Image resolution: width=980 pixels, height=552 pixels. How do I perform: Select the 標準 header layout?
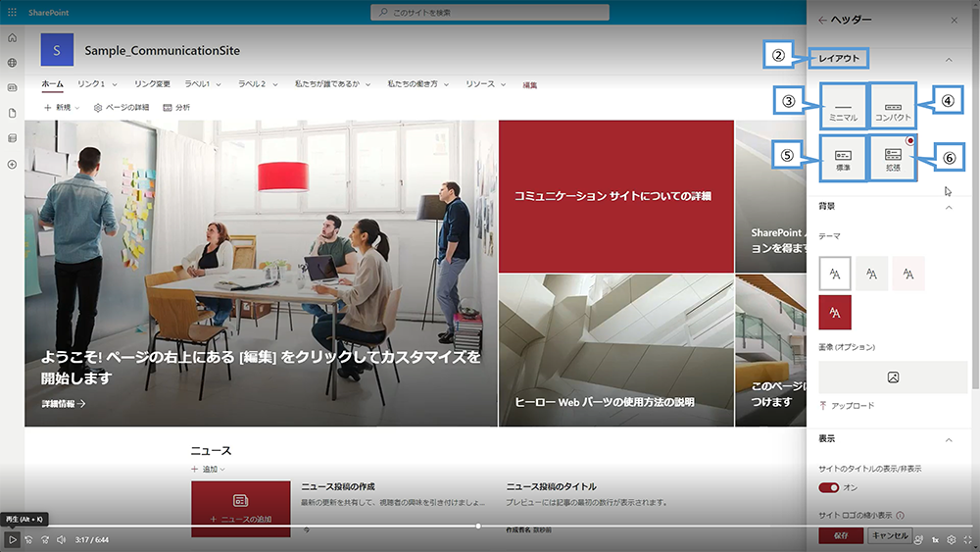pyautogui.click(x=843, y=158)
